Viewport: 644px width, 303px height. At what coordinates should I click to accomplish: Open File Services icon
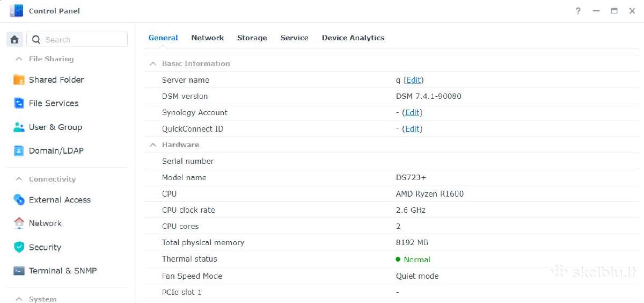[19, 103]
